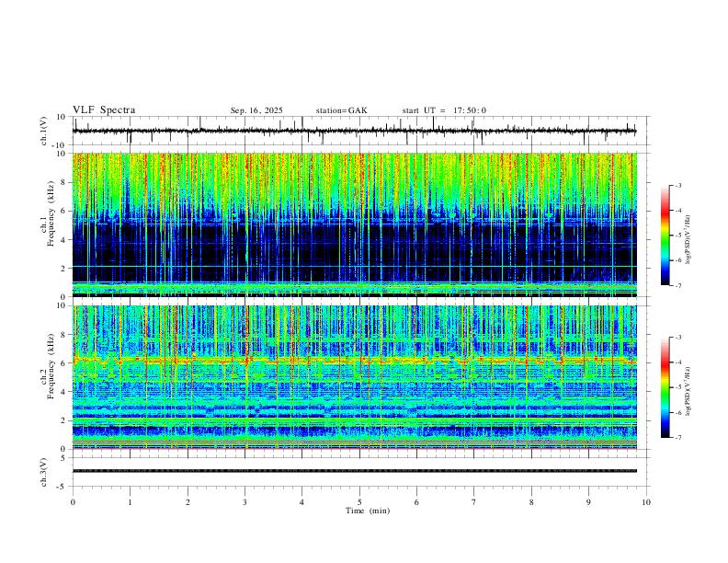Click the '5' tick on ch.3(V) axis
The height and width of the screenshot is (563, 728).
pyautogui.click(x=63, y=458)
